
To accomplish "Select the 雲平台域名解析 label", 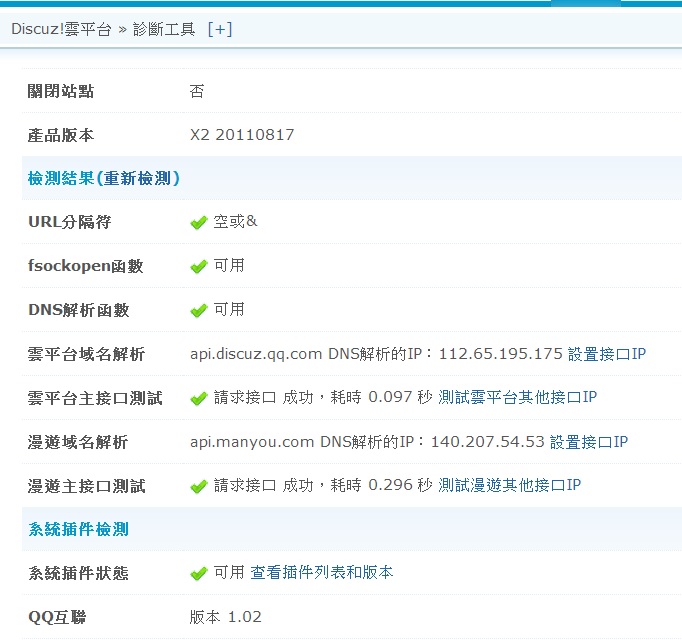I will (x=86, y=354).
